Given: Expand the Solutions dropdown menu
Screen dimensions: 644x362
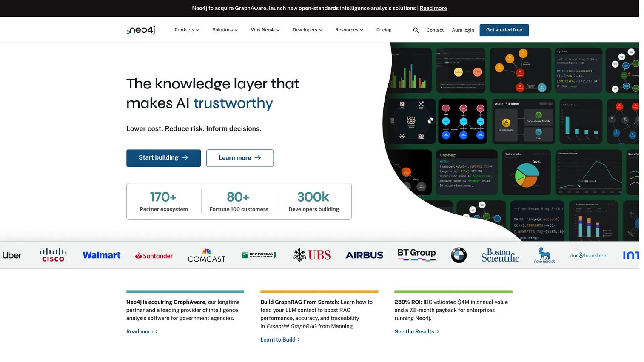Looking at the screenshot, I should coord(225,30).
